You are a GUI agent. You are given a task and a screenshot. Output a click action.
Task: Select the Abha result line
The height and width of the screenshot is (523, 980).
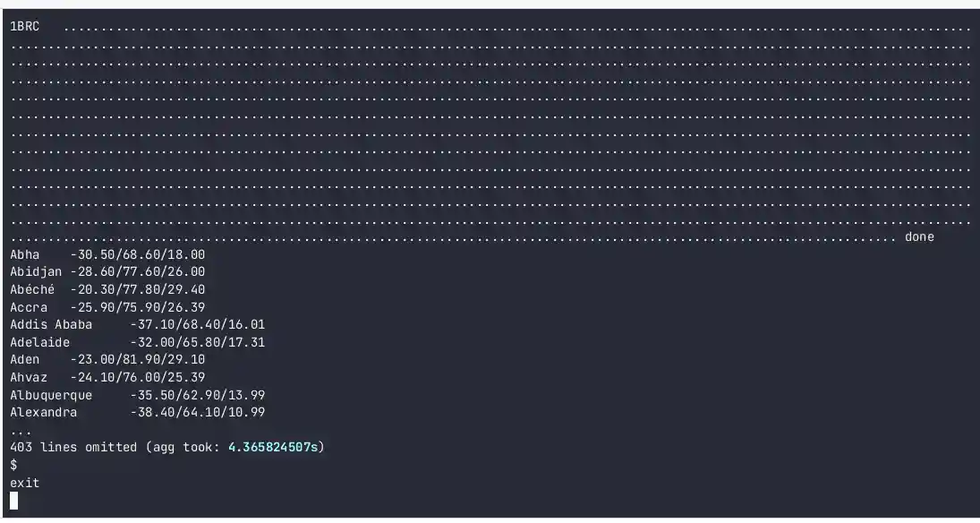click(x=107, y=255)
